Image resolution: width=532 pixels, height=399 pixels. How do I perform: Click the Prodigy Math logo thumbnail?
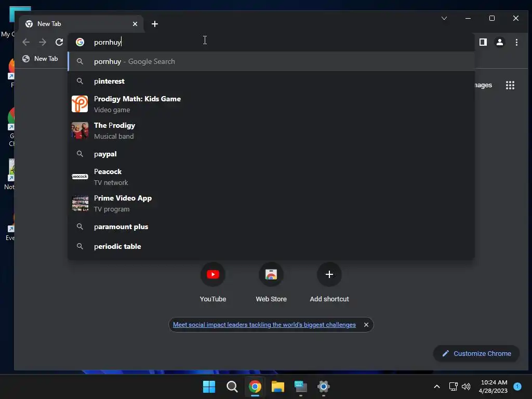(79, 104)
